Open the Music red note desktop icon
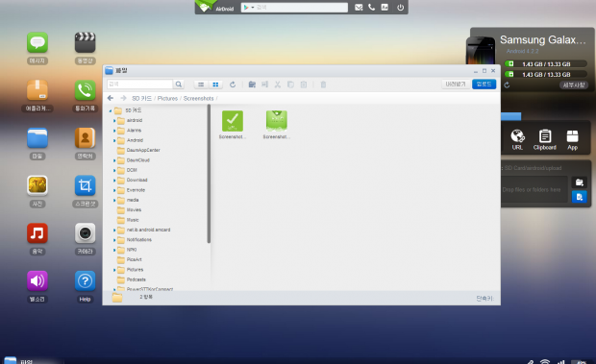This screenshot has height=364, width=596. pyautogui.click(x=37, y=233)
